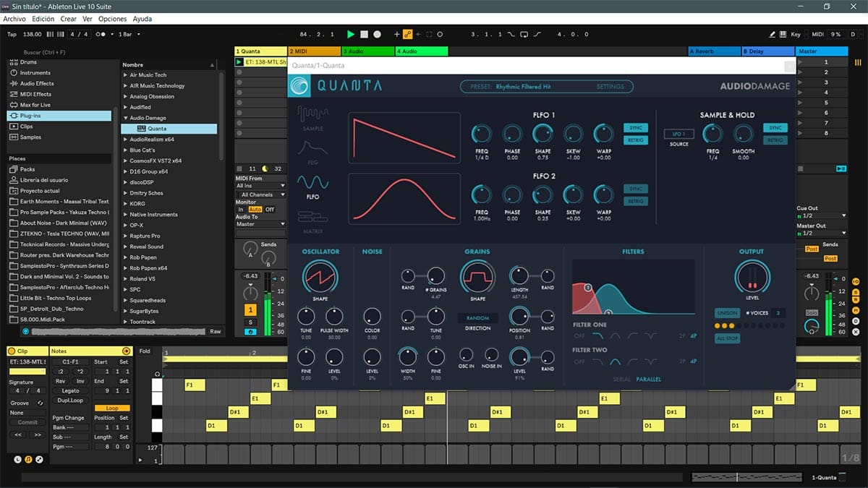Toggle the UNISON switch in Output
Screen dimensions: 868x488
click(x=726, y=313)
